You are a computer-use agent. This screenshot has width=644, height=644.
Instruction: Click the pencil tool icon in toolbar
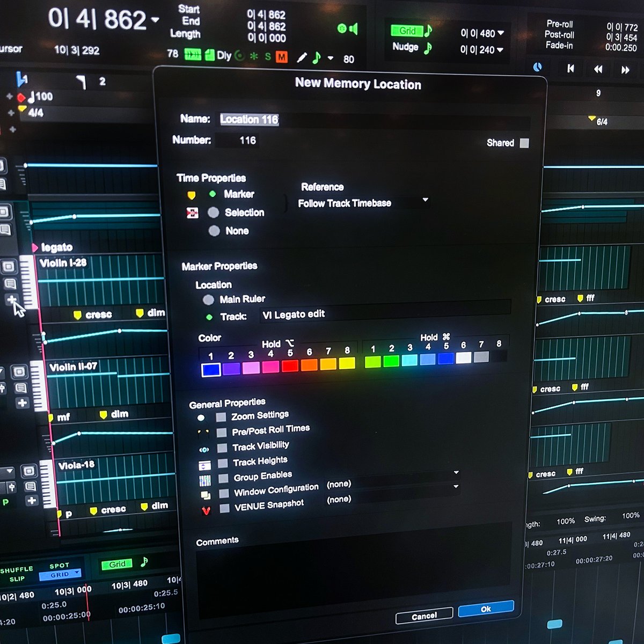[302, 57]
